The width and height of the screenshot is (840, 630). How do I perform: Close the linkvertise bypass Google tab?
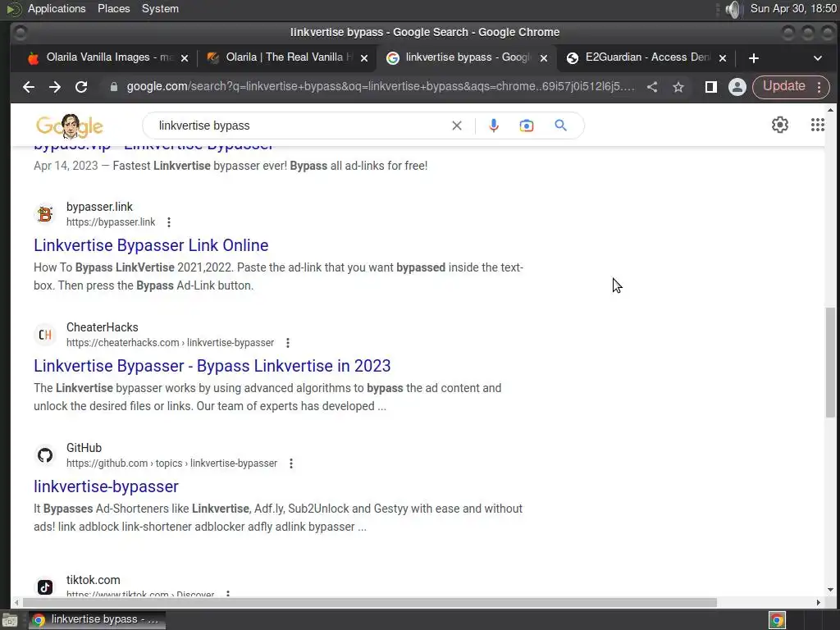(x=543, y=58)
